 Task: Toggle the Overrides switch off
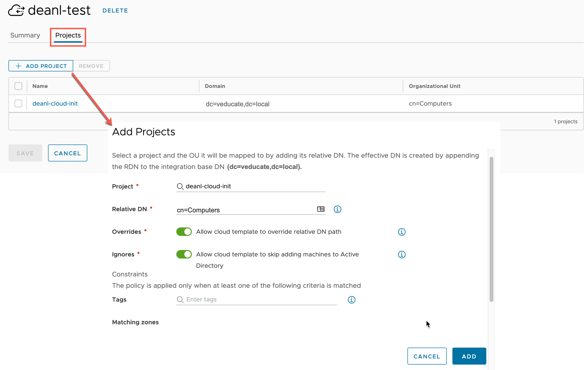click(184, 232)
